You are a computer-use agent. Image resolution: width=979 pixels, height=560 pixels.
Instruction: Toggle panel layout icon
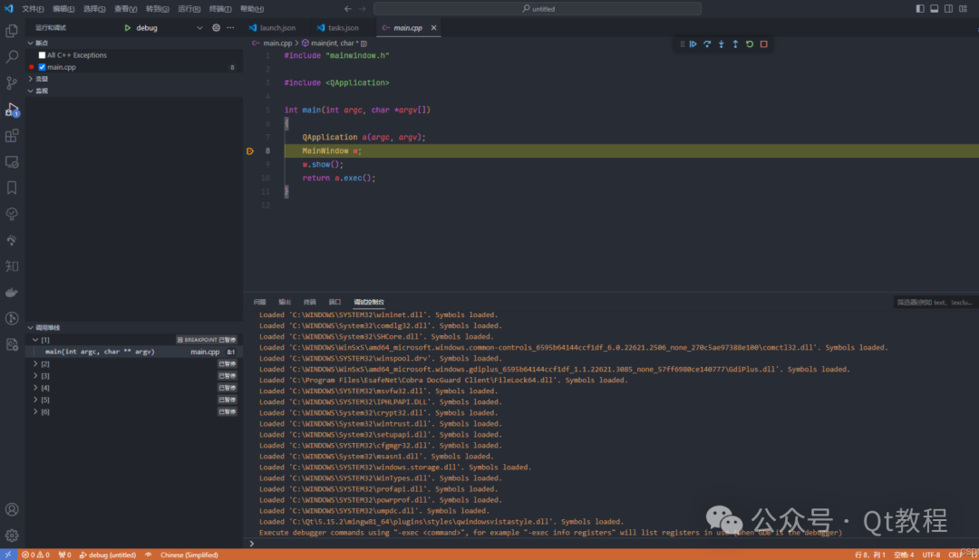coord(934,9)
